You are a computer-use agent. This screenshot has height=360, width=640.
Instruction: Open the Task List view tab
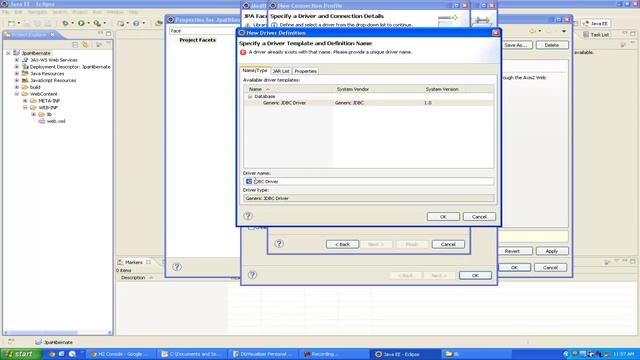click(x=596, y=35)
